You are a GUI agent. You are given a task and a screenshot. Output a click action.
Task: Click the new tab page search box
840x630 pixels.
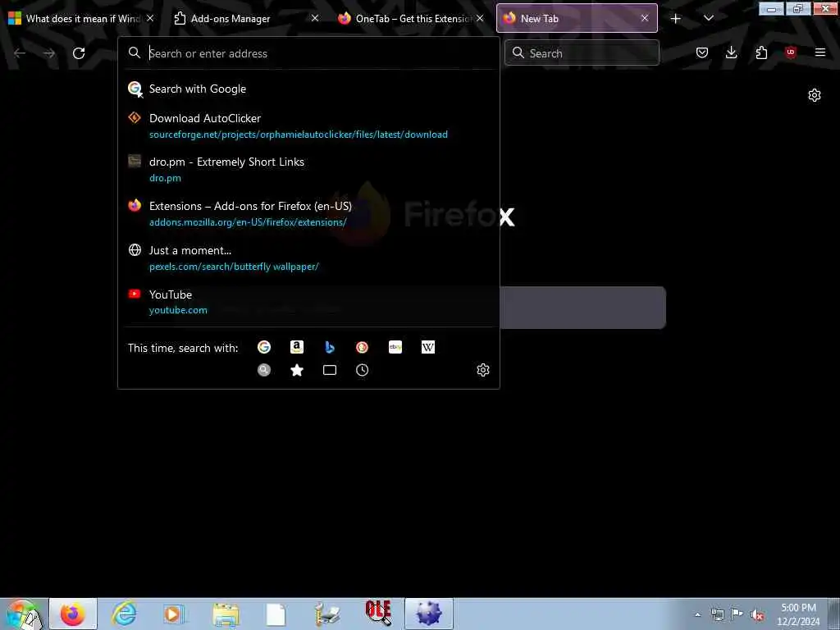tap(583, 307)
